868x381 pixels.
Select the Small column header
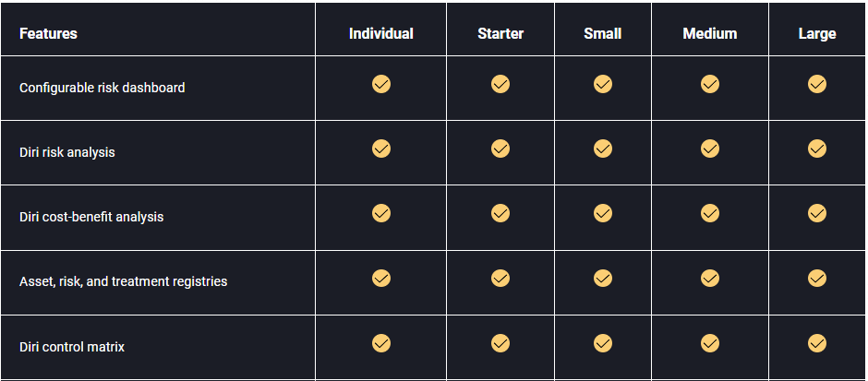603,34
